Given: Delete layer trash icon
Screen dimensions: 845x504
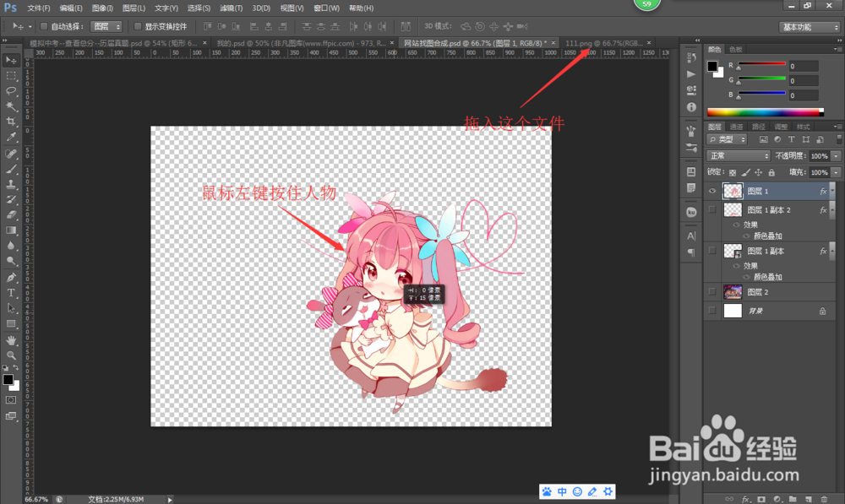Looking at the screenshot, I should (x=824, y=499).
